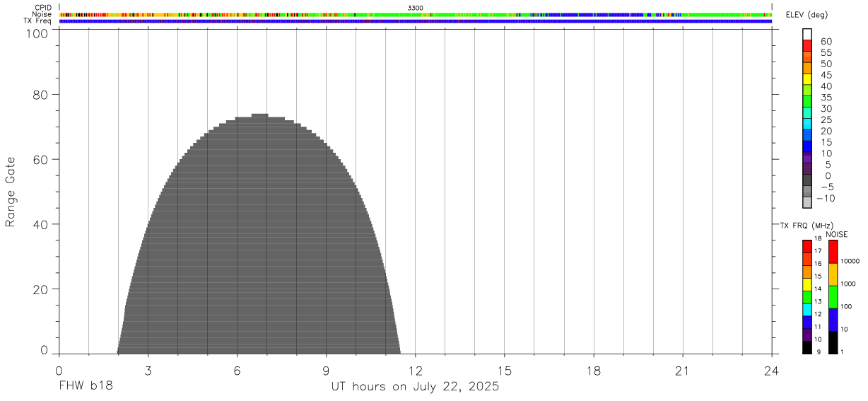
Task: Click the '1000' label on NOISE legend
Action: pos(848,284)
